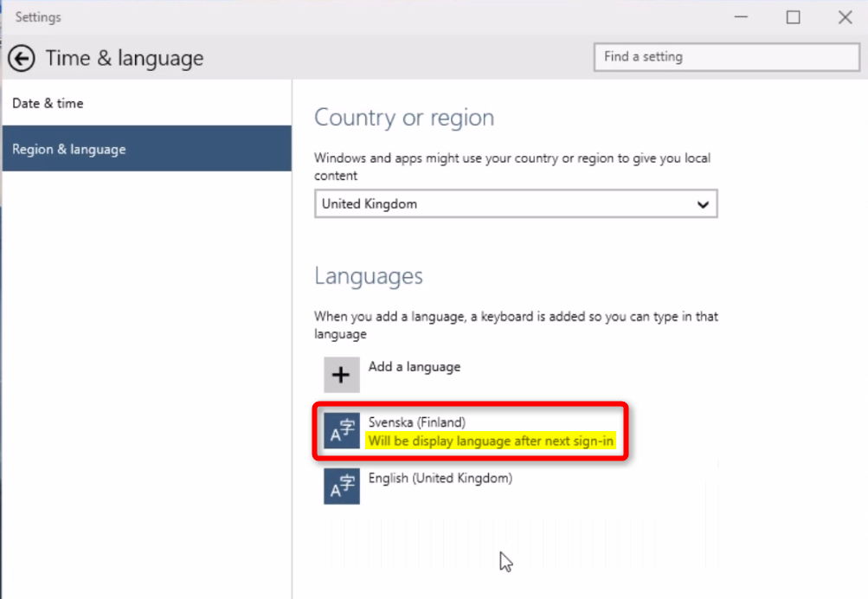The image size is (868, 599).
Task: Select the Svenska (Finland) language icon
Action: click(x=342, y=431)
